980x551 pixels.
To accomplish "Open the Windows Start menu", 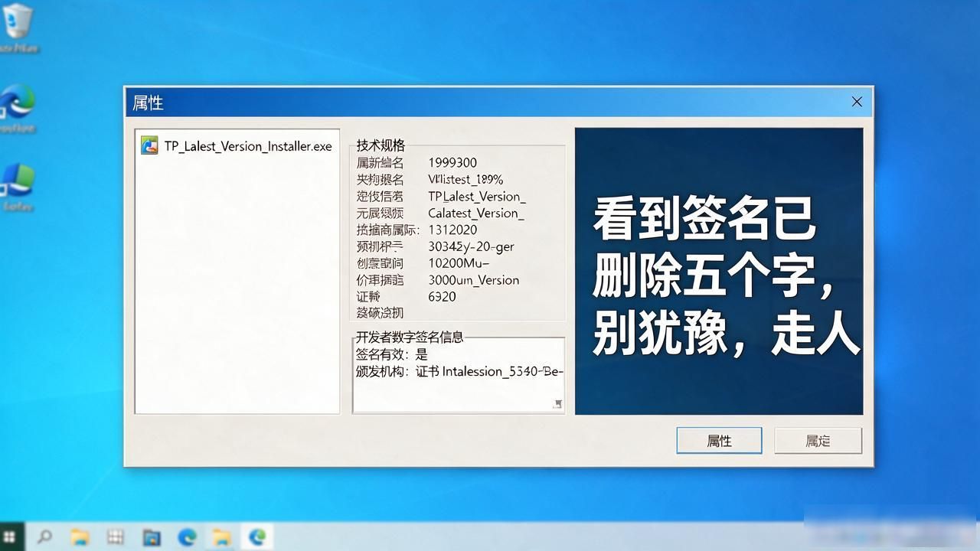I will coord(11,536).
